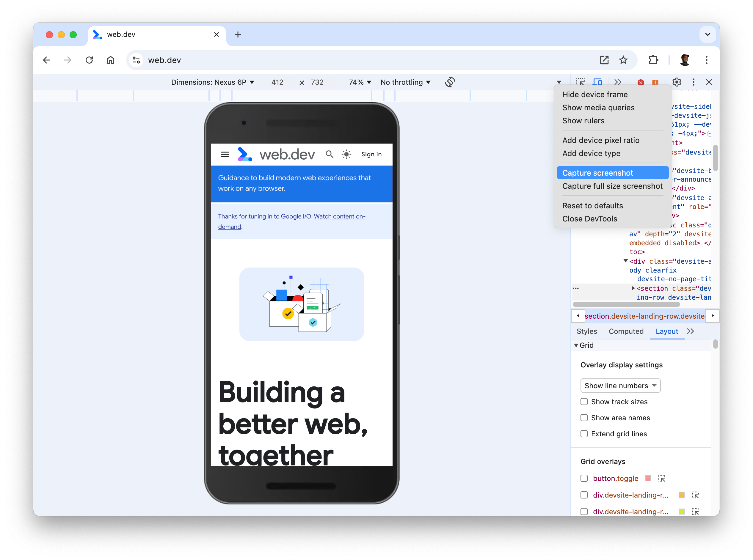
Task: Toggle the Show track sizes checkbox
Action: [584, 402]
